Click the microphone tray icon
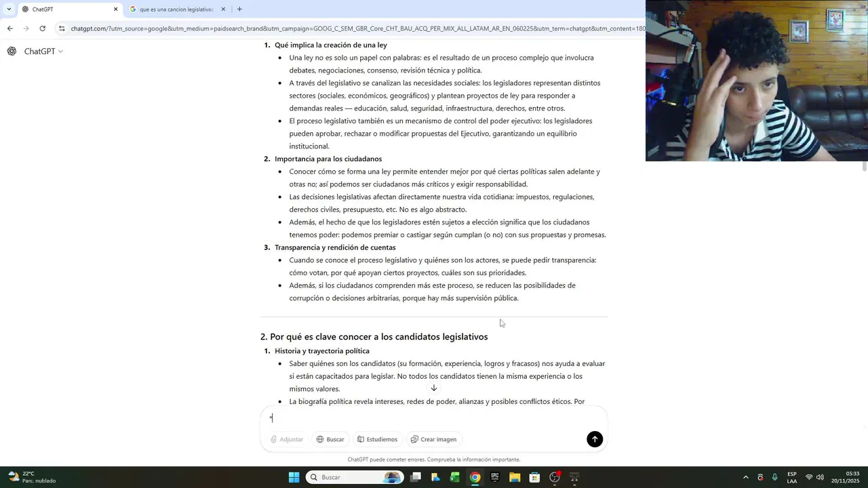Image resolution: width=868 pixels, height=488 pixels. (774, 477)
